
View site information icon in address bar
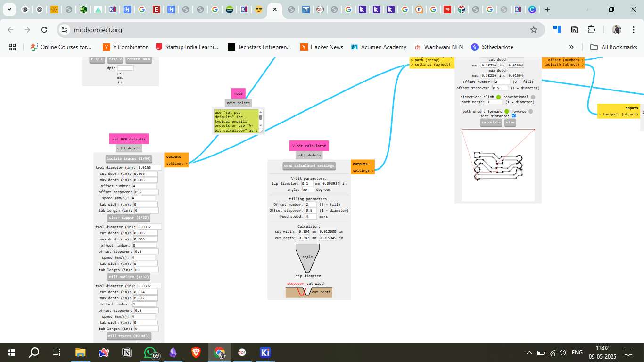click(x=65, y=30)
